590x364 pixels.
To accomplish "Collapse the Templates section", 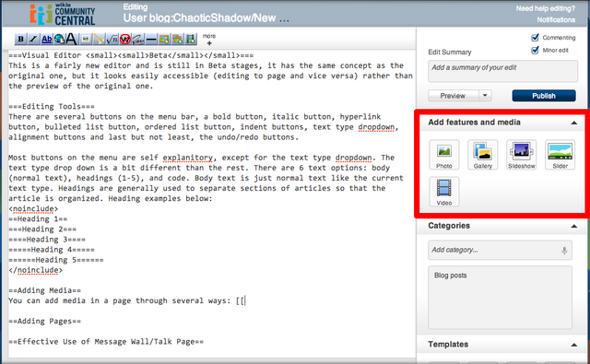I will pyautogui.click(x=573, y=345).
